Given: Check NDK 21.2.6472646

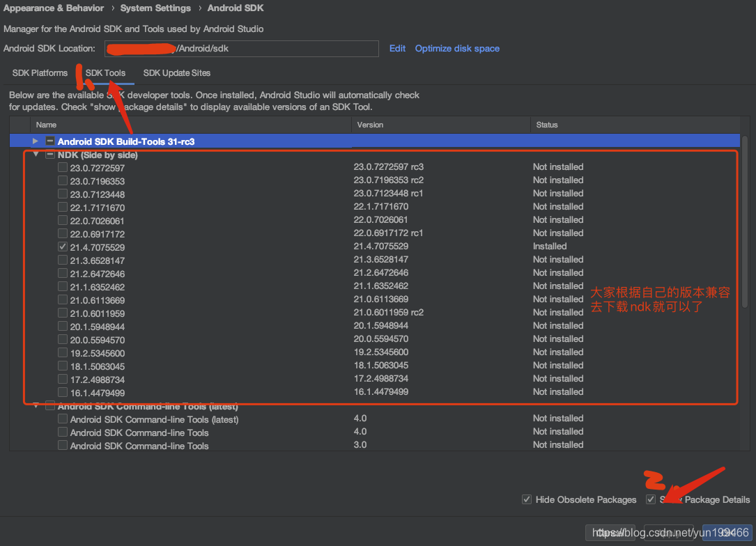Looking at the screenshot, I should pos(63,273).
